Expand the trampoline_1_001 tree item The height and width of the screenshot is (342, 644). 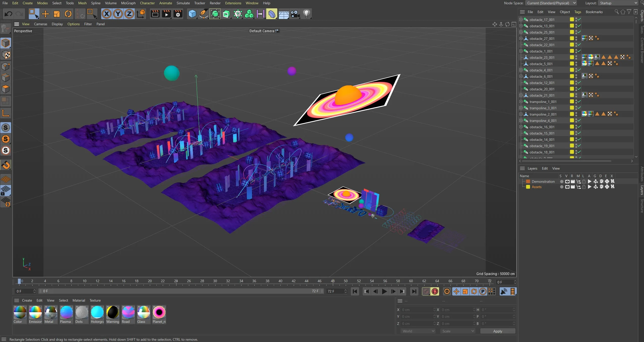pyautogui.click(x=521, y=102)
